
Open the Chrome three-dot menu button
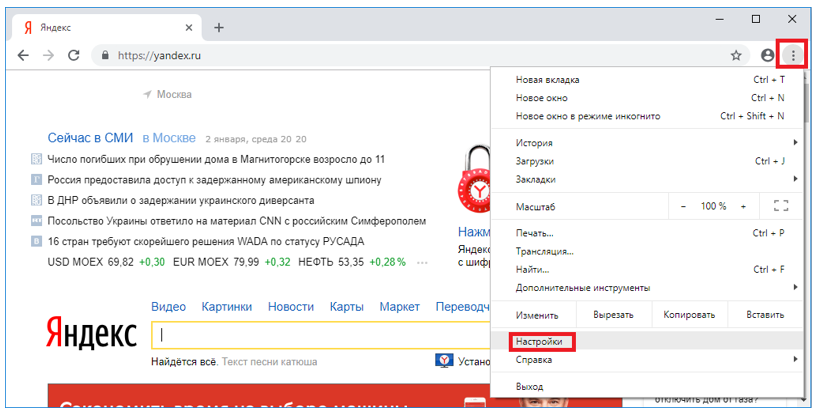pyautogui.click(x=793, y=55)
